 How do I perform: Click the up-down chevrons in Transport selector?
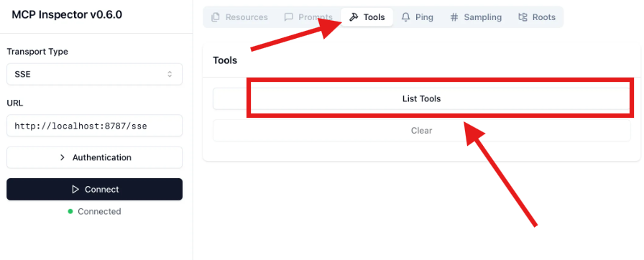tap(170, 74)
